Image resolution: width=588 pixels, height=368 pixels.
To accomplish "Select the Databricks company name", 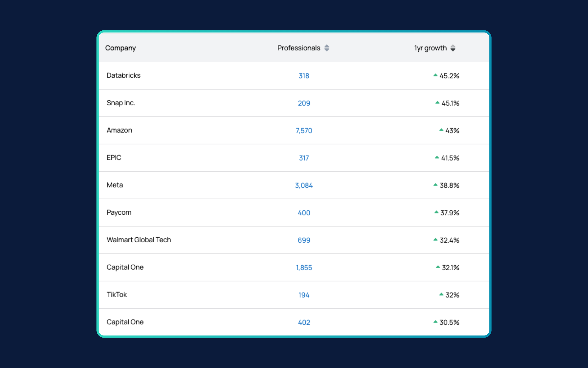I will coord(123,75).
